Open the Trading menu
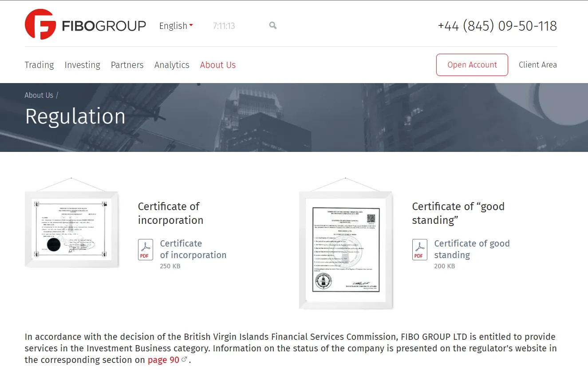Screen dimensions: 588x386 tap(39, 65)
